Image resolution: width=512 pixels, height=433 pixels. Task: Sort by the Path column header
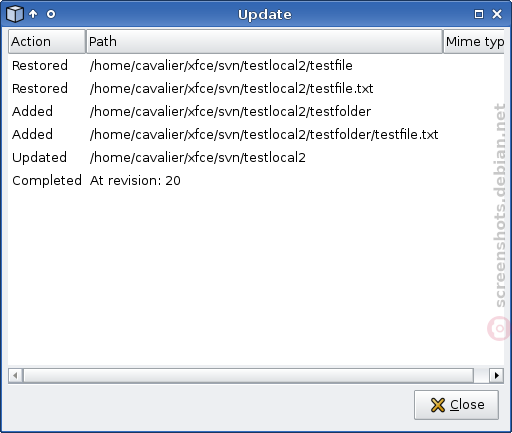click(x=264, y=41)
